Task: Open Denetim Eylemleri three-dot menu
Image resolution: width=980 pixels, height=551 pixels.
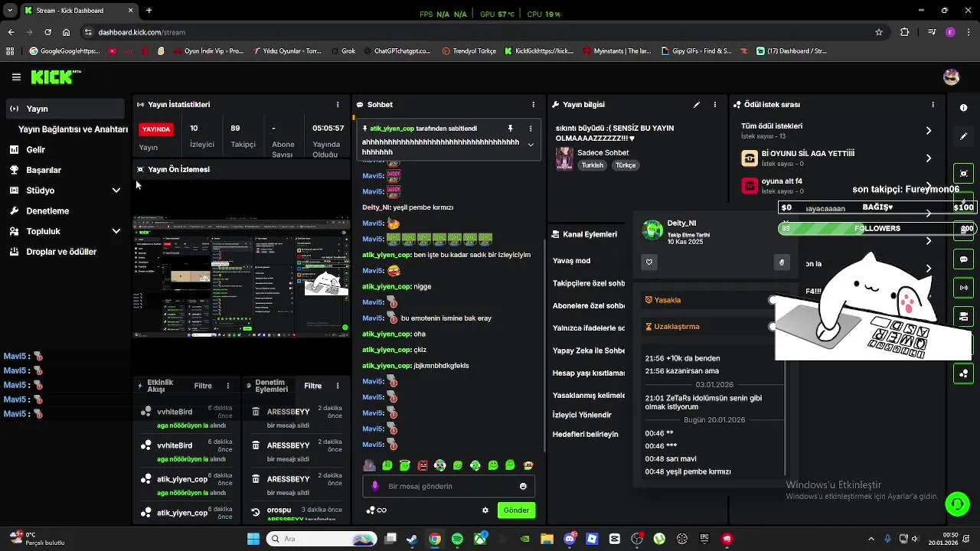Action: (x=338, y=386)
